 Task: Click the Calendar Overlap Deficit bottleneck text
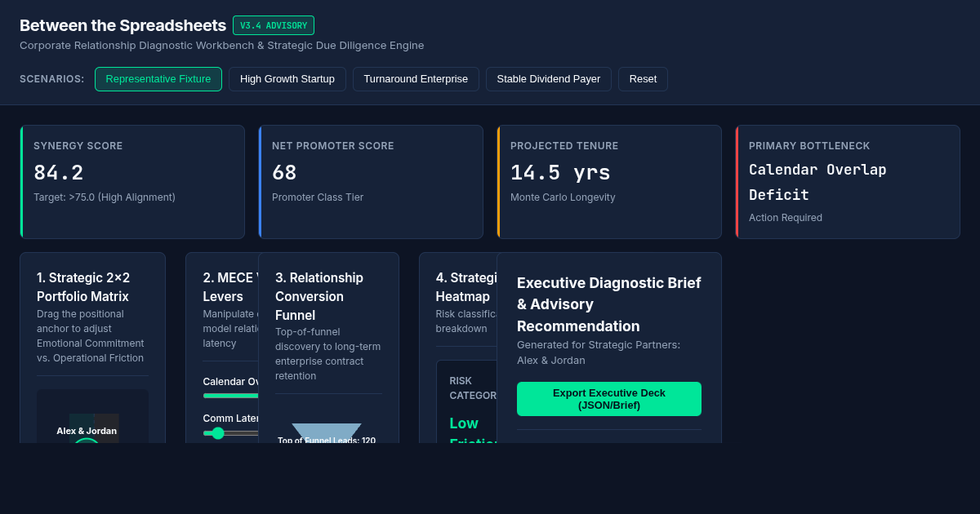pyautogui.click(x=817, y=182)
